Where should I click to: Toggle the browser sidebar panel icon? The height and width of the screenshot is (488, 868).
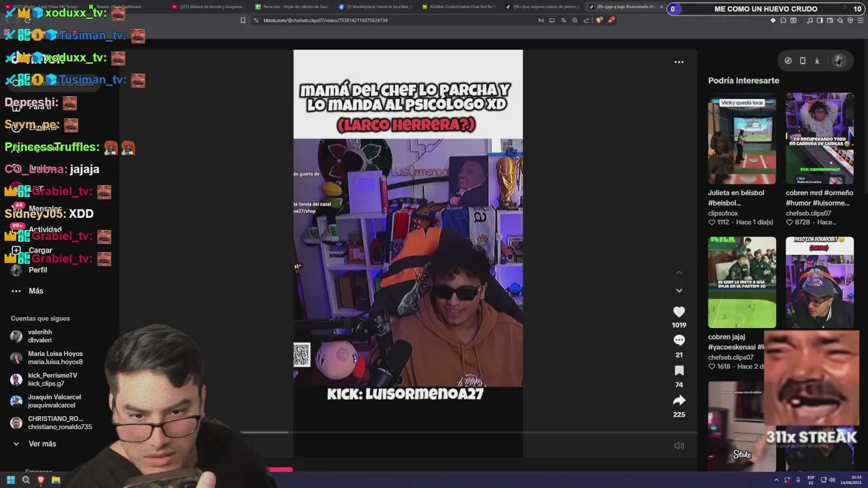point(820,20)
